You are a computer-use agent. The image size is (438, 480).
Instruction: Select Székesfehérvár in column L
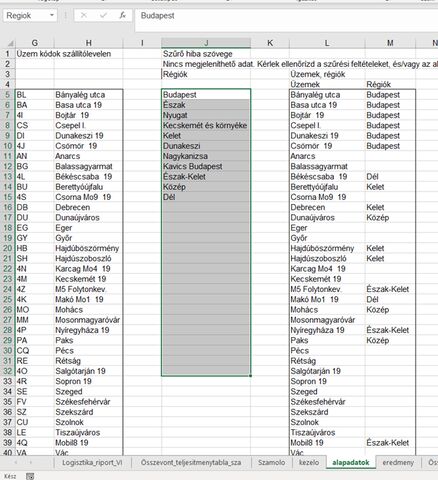tap(327, 402)
